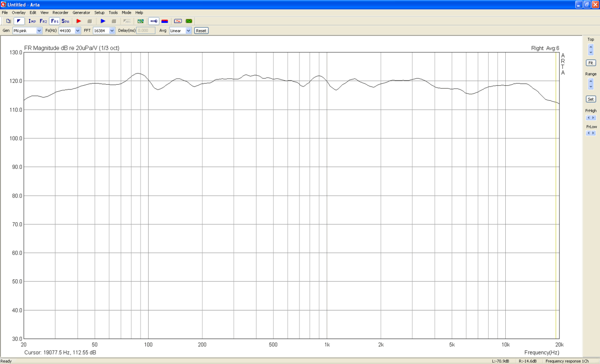
Task: Click the grey stop icon next to blue play
Action: click(x=114, y=21)
